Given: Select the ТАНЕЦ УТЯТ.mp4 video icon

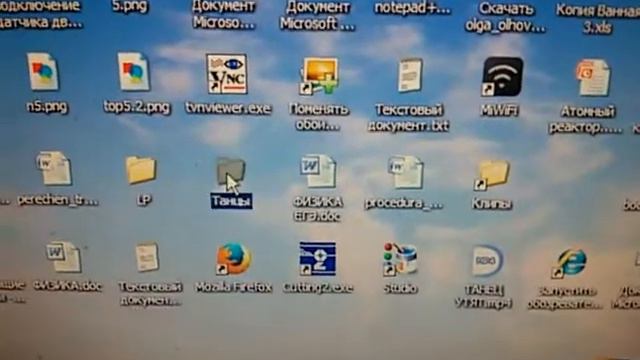Looking at the screenshot, I should (x=487, y=260).
